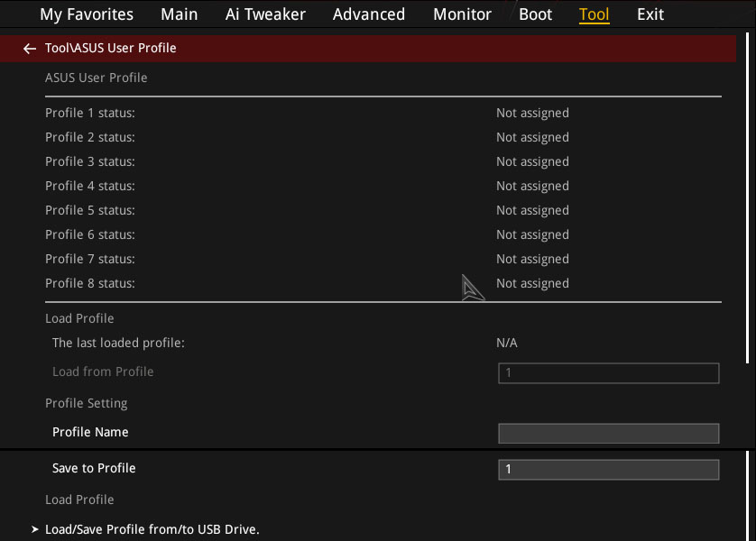The height and width of the screenshot is (541, 756).
Task: Click the vertical scrollbar on the right
Action: [747, 197]
